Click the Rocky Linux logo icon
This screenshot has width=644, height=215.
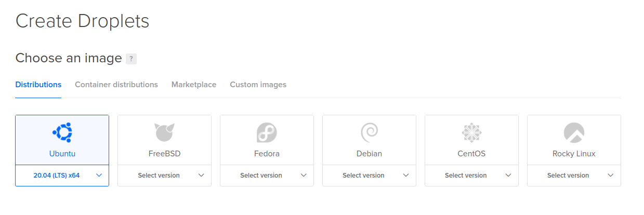click(574, 132)
